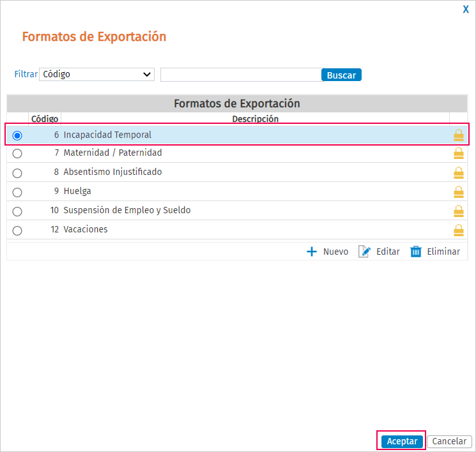Click the Buscar button
The width and height of the screenshot is (476, 452).
[341, 75]
